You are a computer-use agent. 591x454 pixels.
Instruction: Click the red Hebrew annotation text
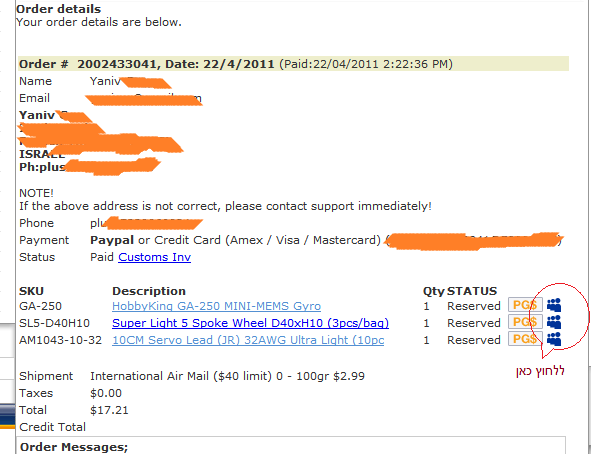point(540,371)
